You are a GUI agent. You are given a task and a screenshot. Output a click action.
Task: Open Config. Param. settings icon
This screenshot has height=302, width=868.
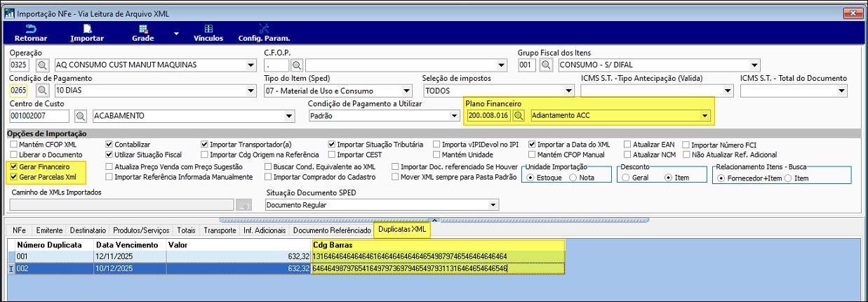pos(264,29)
